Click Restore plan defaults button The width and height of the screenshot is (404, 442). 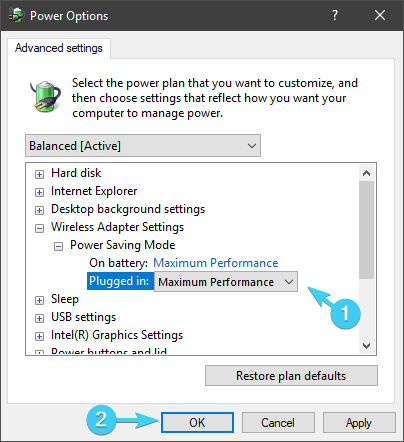291,376
